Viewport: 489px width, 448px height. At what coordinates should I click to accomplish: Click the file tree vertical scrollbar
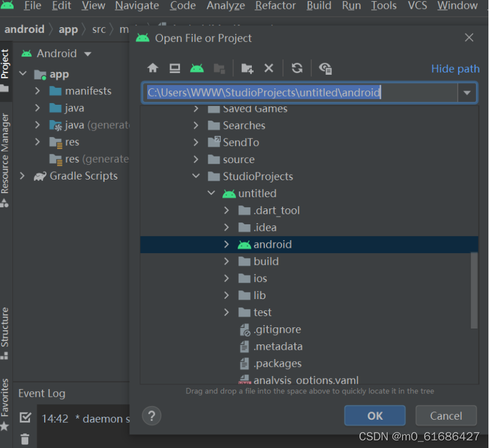coord(474,290)
